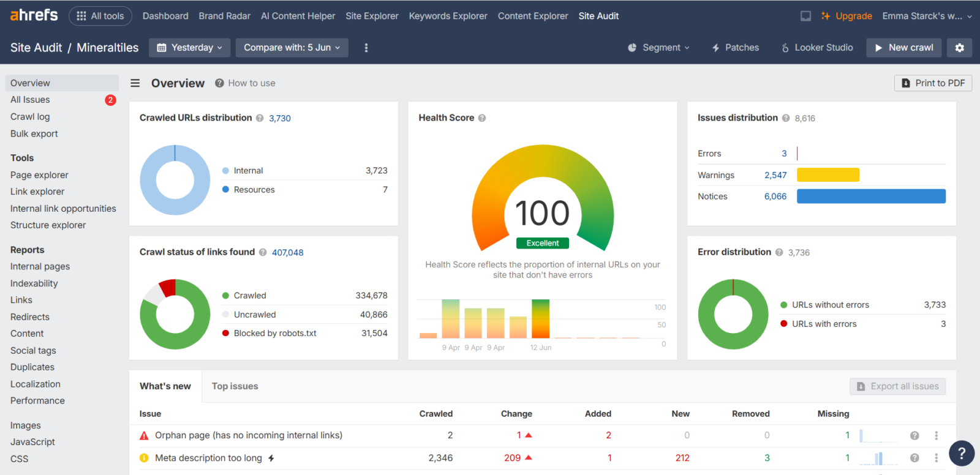Open the Segment dropdown
The width and height of the screenshot is (980, 475).
pyautogui.click(x=659, y=48)
